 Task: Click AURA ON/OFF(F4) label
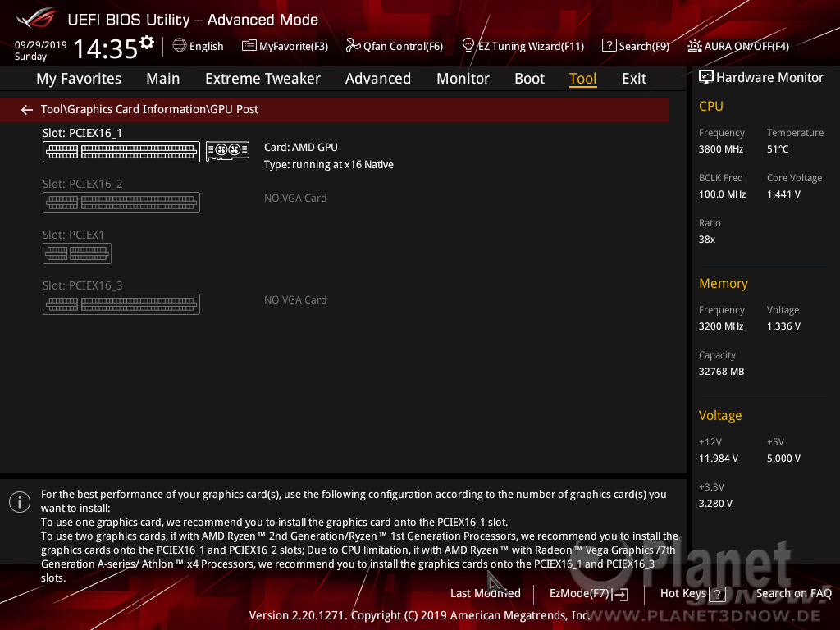(746, 47)
